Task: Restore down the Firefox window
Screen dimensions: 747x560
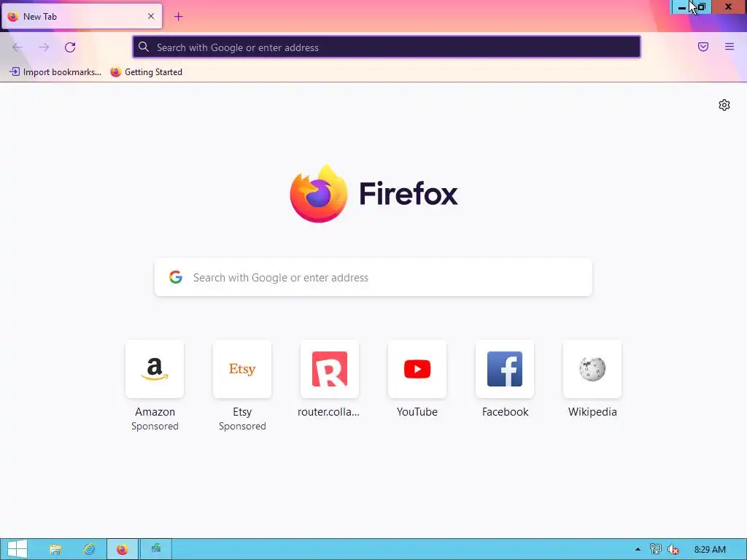Action: pos(701,7)
